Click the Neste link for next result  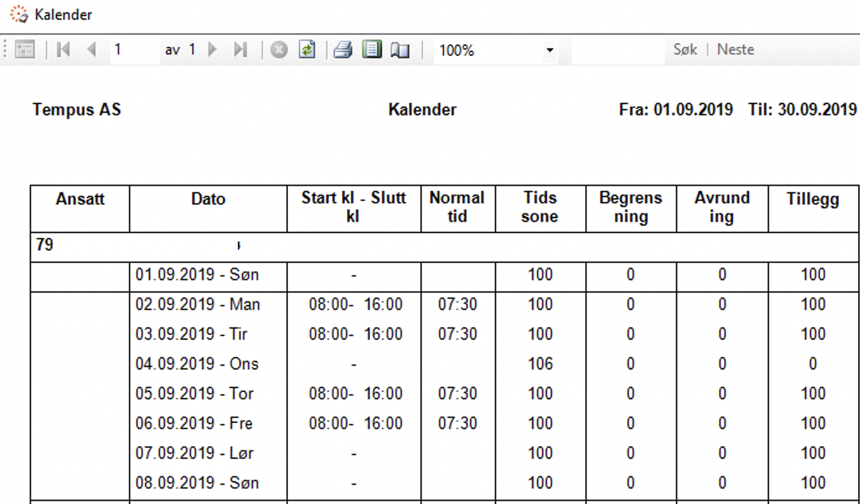coord(735,49)
